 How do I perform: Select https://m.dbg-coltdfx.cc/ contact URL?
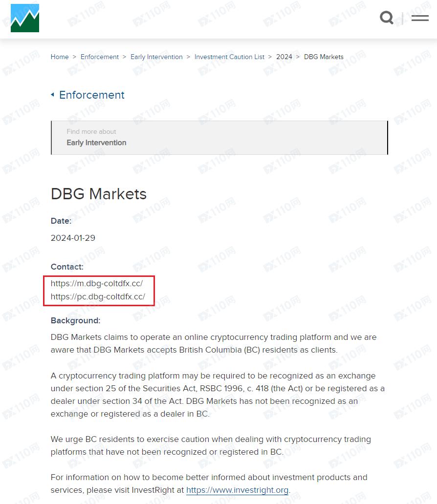(96, 283)
